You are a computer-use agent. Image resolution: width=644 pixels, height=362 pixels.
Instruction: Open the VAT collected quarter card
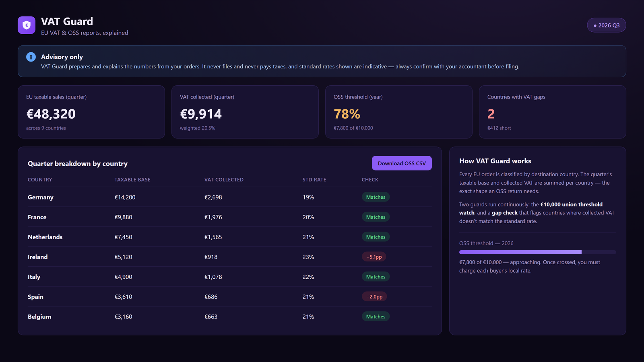tap(245, 112)
